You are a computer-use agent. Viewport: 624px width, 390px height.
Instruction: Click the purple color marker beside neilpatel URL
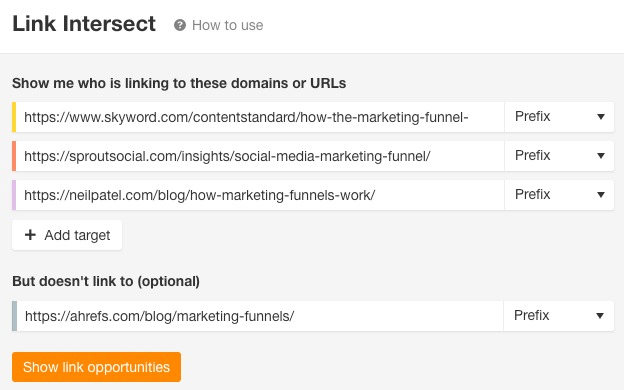[14, 195]
